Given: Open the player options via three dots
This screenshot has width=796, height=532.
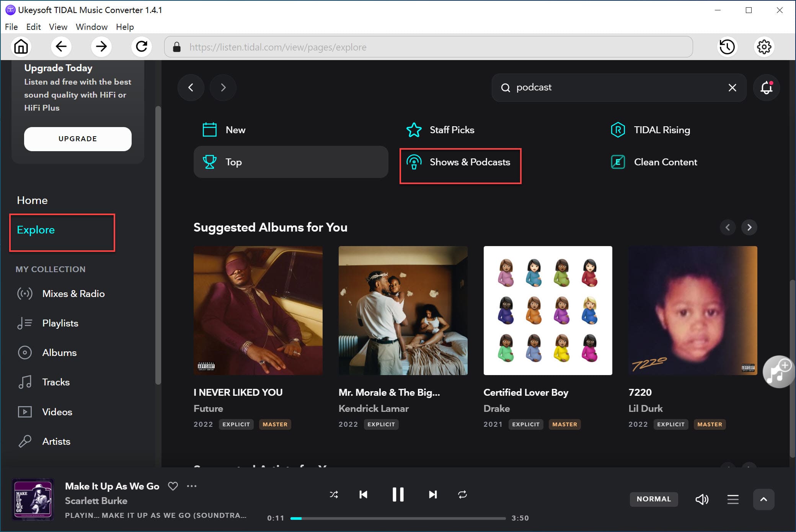Looking at the screenshot, I should pos(192,486).
